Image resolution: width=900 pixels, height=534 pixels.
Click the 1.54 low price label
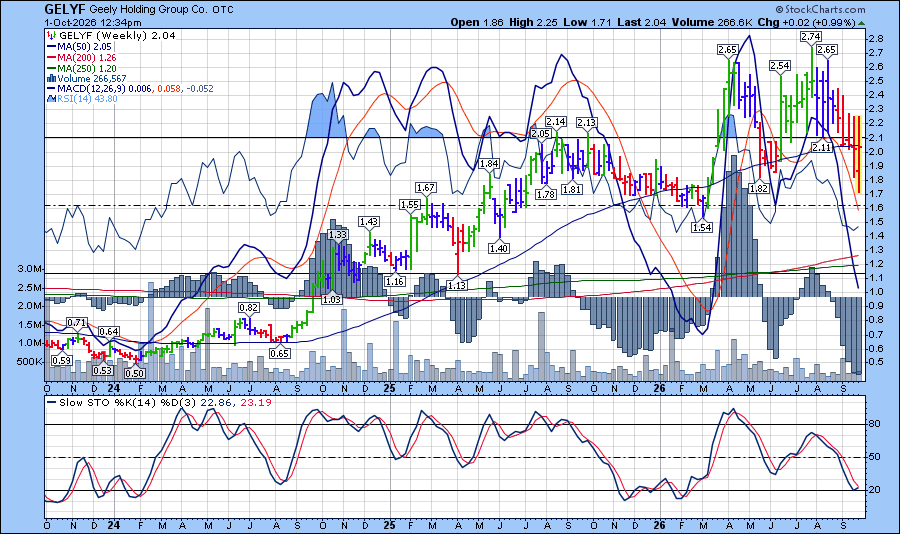701,227
